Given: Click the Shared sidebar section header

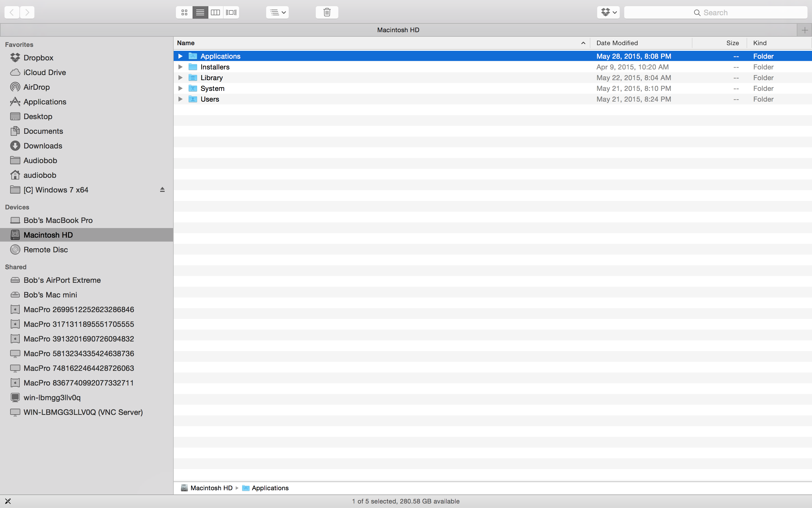Looking at the screenshot, I should (x=16, y=267).
